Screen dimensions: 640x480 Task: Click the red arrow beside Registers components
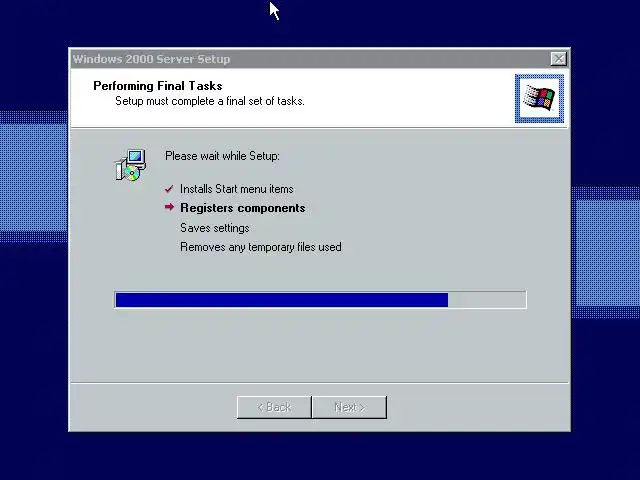point(169,207)
